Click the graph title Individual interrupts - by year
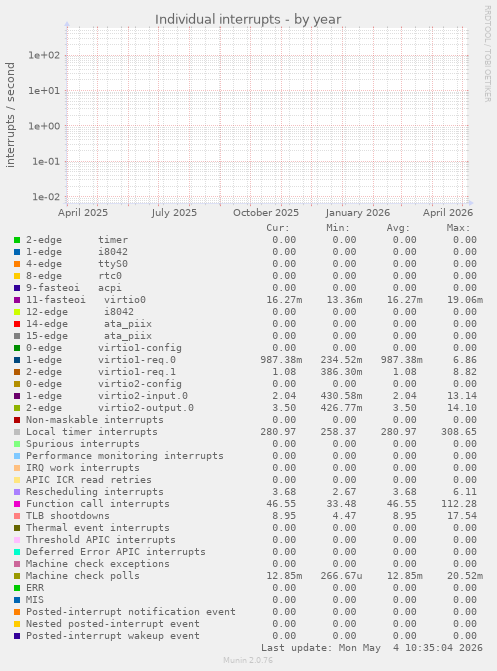 point(248,20)
